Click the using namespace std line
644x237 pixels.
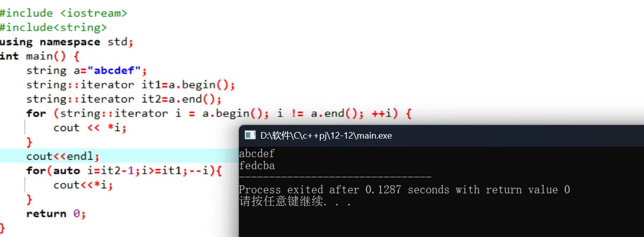(67, 41)
